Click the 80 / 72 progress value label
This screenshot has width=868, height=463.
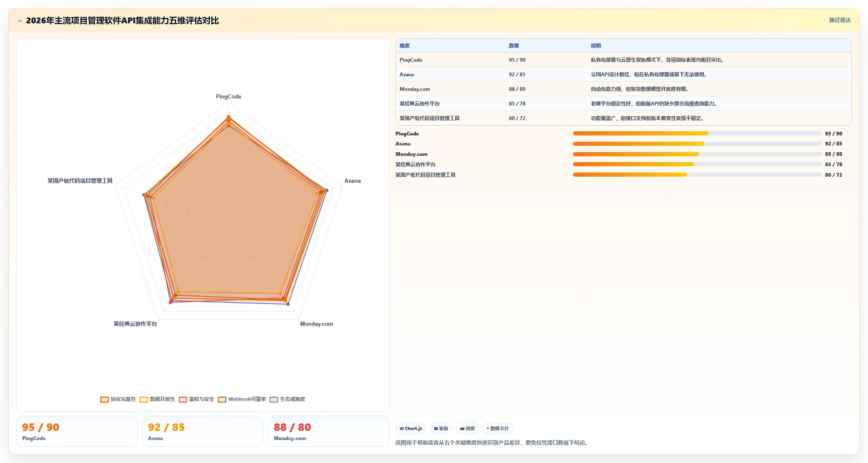pyautogui.click(x=833, y=175)
